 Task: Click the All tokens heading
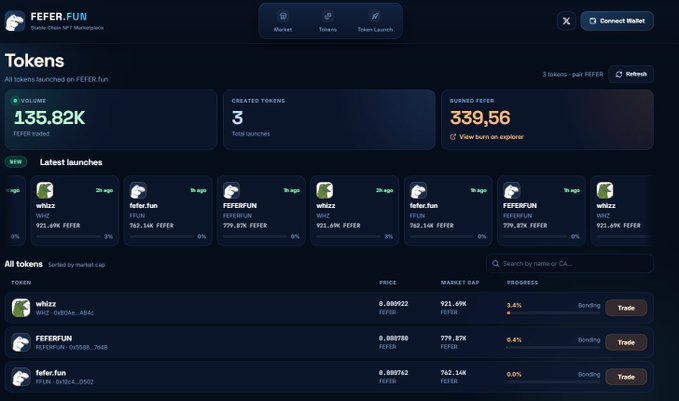(24, 264)
